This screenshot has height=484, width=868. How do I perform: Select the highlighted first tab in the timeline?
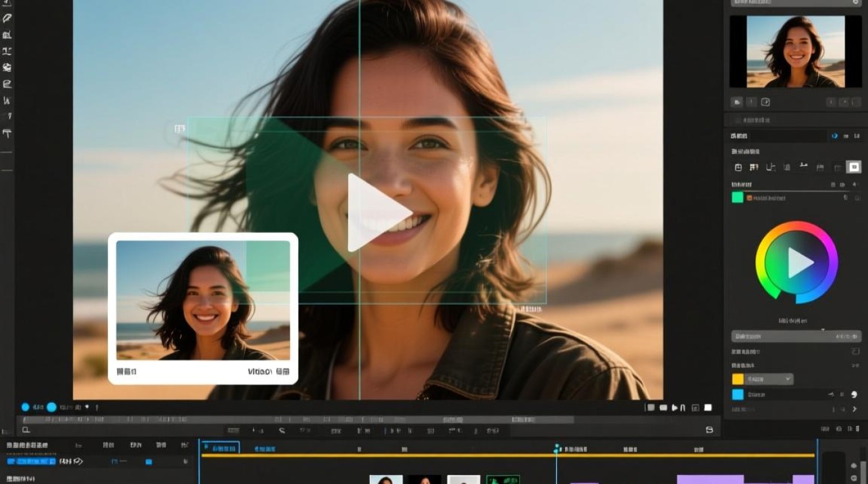tap(220, 448)
